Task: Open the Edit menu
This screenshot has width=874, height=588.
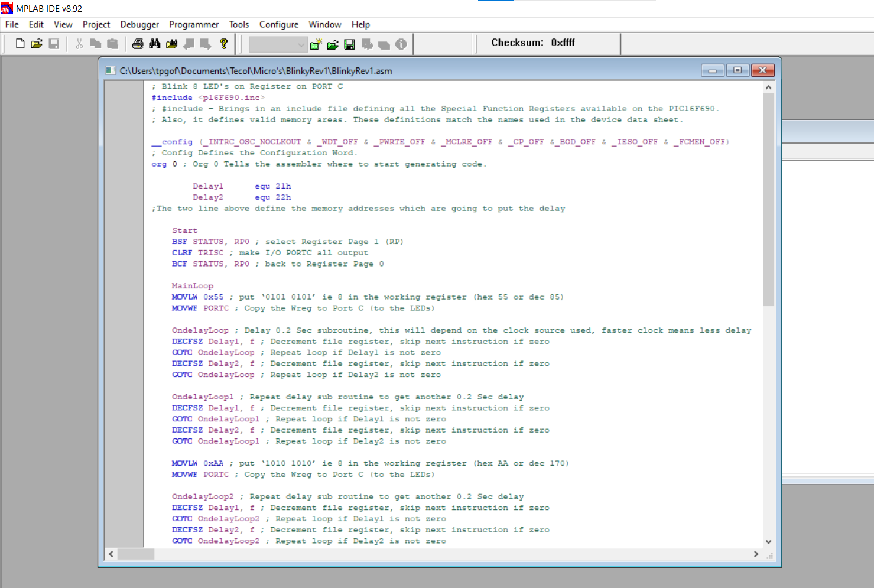Action: tap(36, 24)
